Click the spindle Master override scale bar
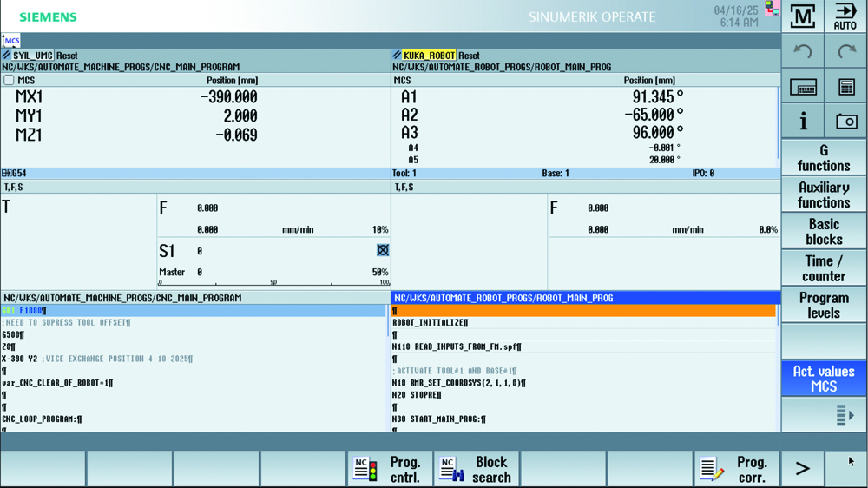Screen dimensions: 868x488 (x=273, y=283)
